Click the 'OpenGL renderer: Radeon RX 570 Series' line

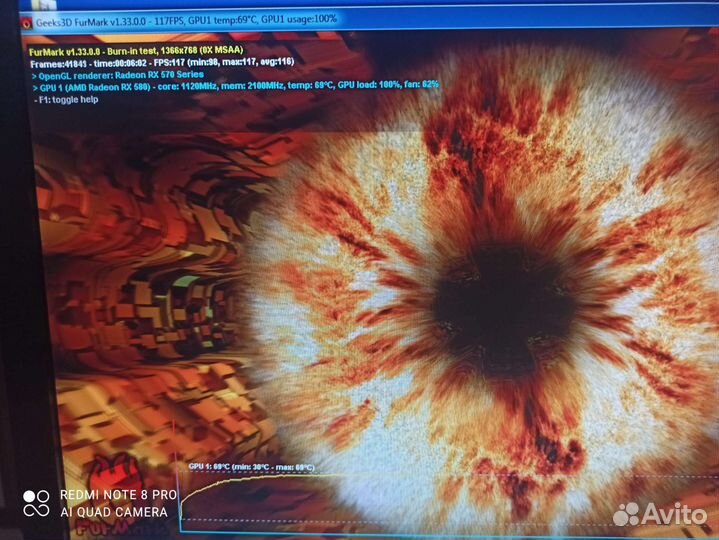click(118, 75)
